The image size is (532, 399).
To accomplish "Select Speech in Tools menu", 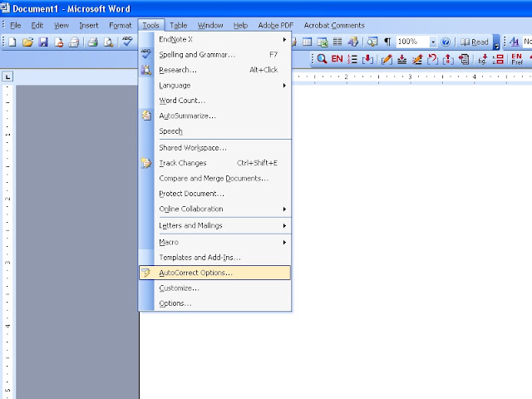I will click(x=214, y=131).
